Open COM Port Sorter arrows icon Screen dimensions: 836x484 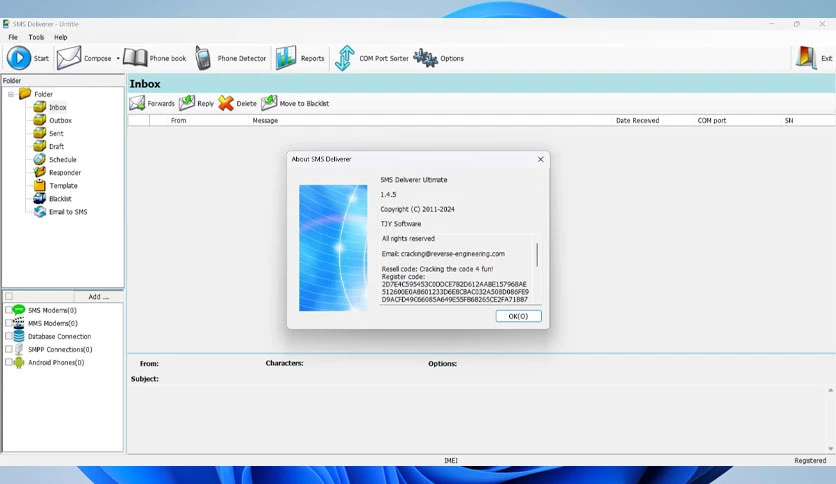344,58
